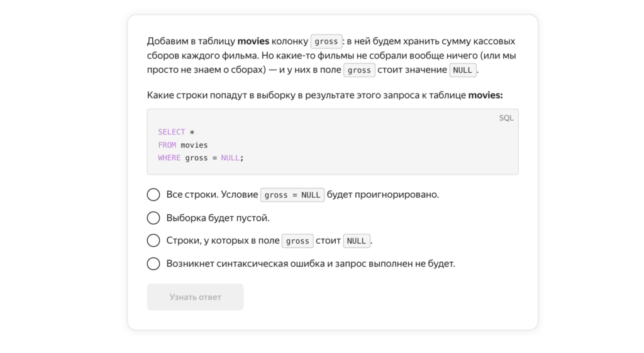Click the "gross" code chip in third answer
Screen dimensions: 644x353
(x=297, y=241)
